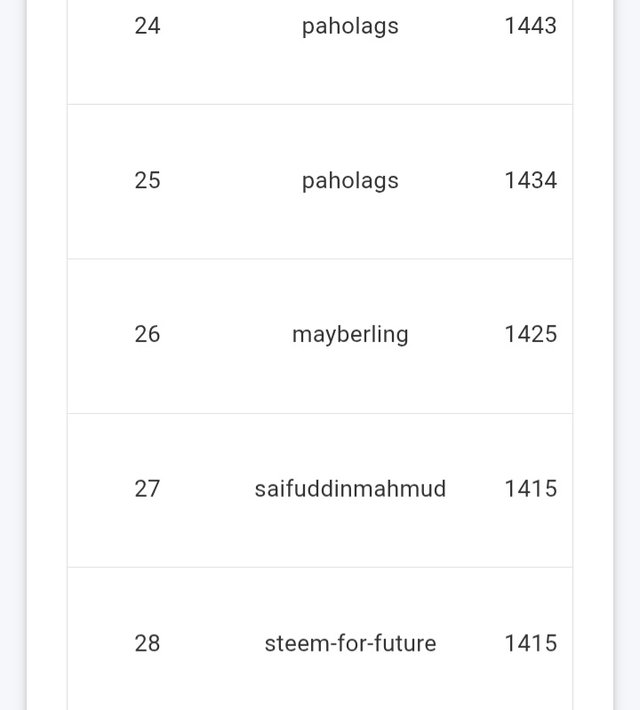Image resolution: width=640 pixels, height=710 pixels.
Task: Click steem-for-future's 1415 score
Action: pos(530,643)
